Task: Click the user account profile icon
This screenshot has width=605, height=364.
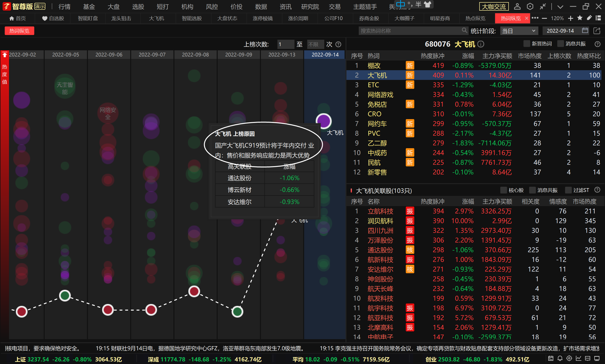Action: tap(517, 7)
